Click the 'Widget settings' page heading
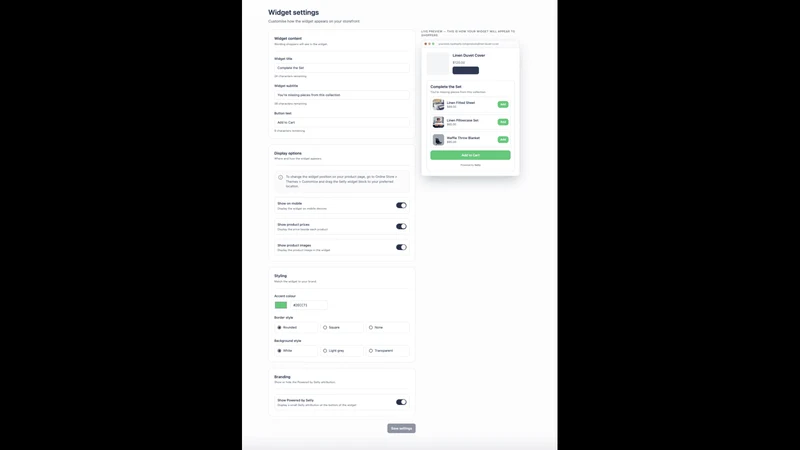The image size is (800, 450). pos(293,12)
